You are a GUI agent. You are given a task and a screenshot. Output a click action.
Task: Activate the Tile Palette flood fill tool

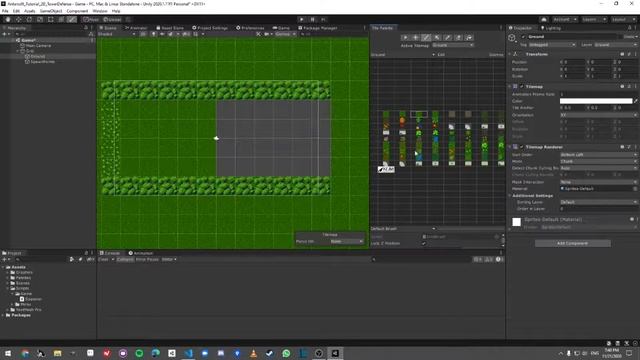pyautogui.click(x=469, y=37)
